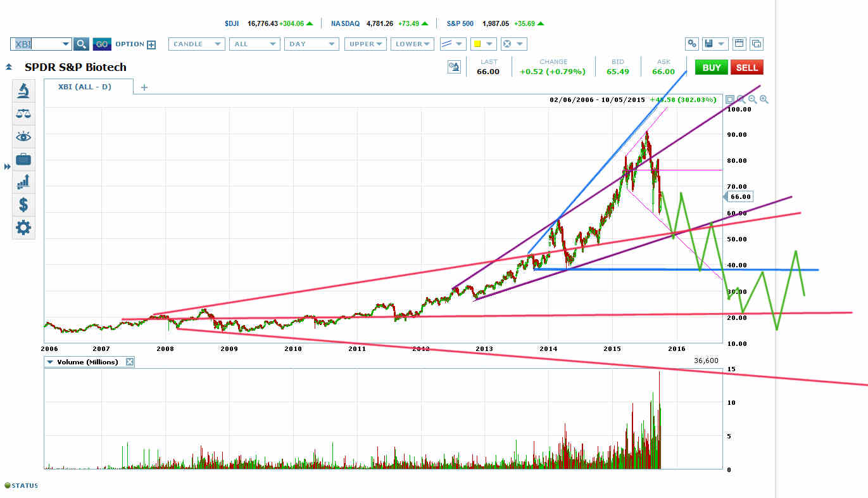Screen dimensions: 868x498
Task: Click the research microscope icon beside LAST
Action: click(454, 67)
